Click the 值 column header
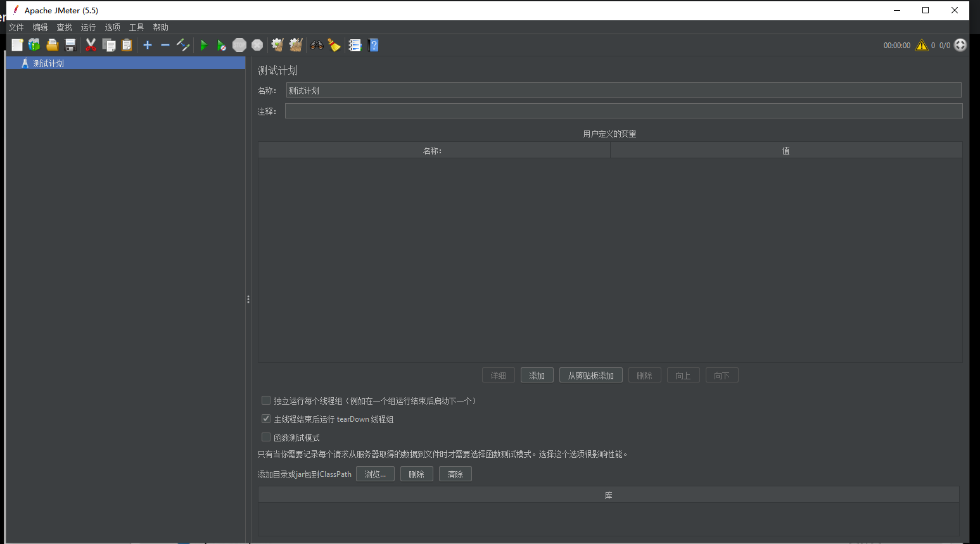This screenshot has width=980, height=544. coord(786,150)
